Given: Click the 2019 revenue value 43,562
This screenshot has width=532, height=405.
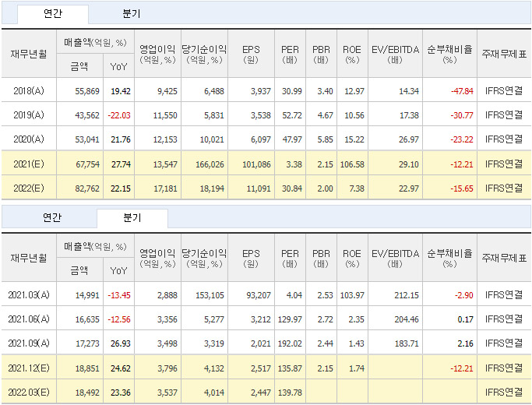Looking at the screenshot, I should tap(87, 115).
